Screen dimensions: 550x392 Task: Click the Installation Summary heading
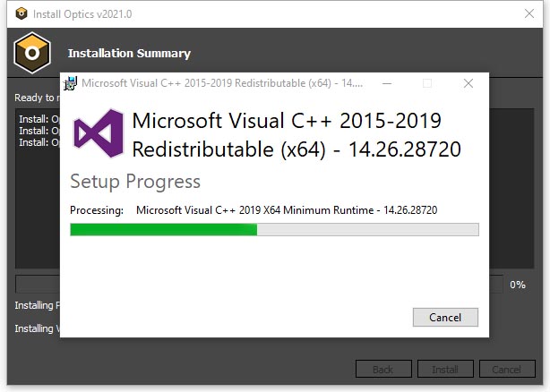(129, 53)
